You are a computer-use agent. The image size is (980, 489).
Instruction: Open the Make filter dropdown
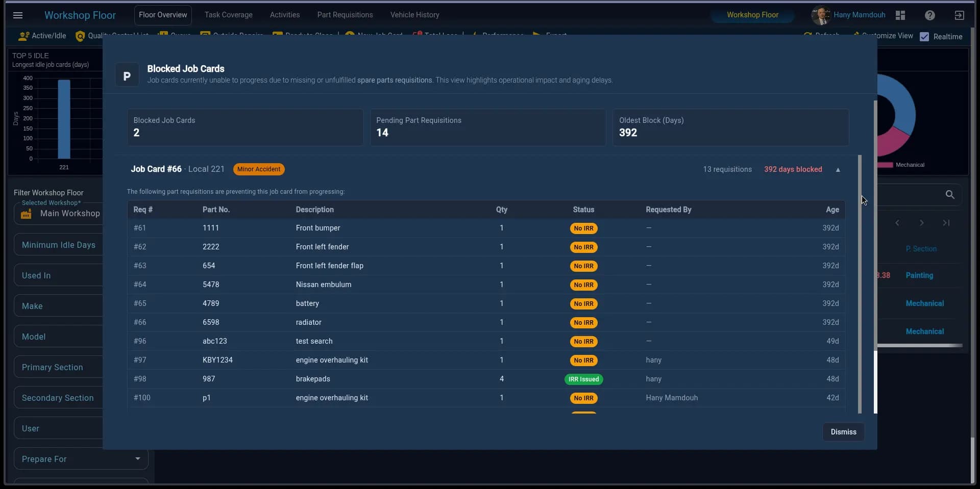point(58,306)
